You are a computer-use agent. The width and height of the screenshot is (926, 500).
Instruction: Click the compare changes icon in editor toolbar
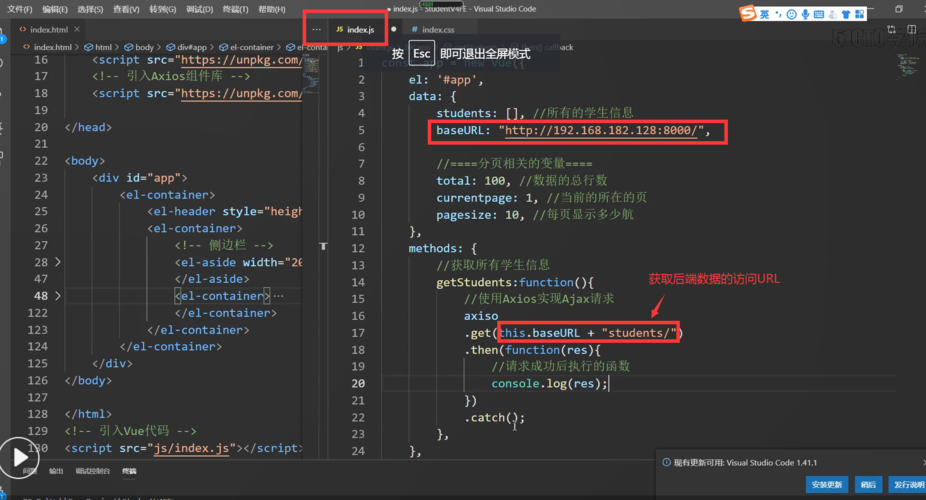891,29
